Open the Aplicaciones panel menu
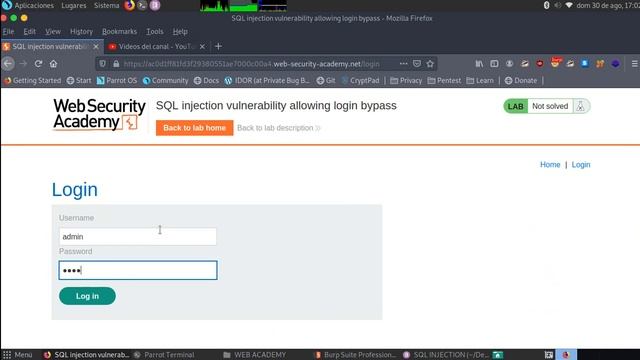 tap(34, 5)
